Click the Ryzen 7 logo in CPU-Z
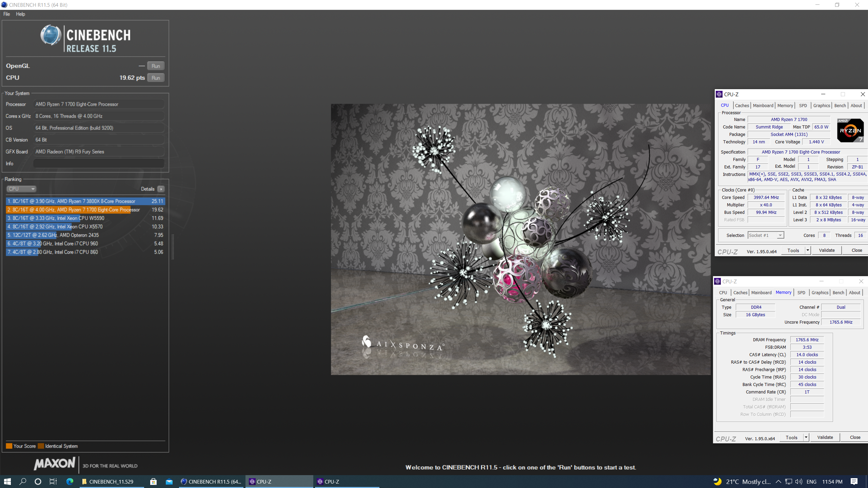Image resolution: width=868 pixels, height=488 pixels. pyautogui.click(x=850, y=130)
